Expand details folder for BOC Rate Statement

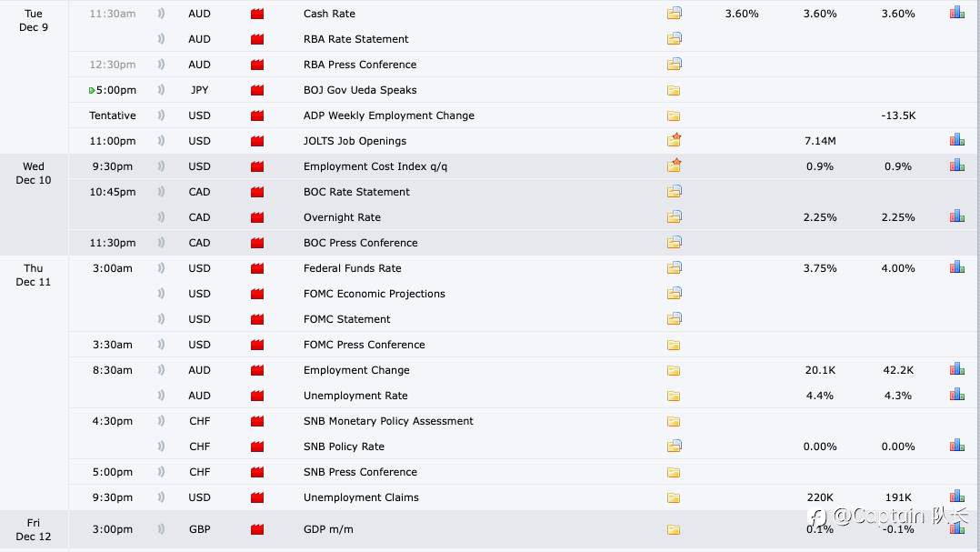[674, 192]
